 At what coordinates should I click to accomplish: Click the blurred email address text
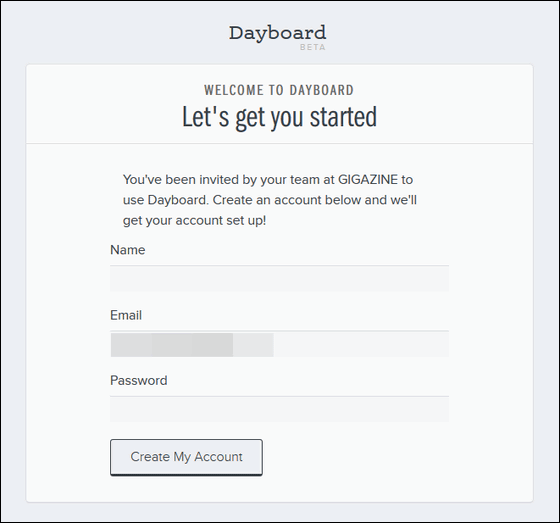pos(192,345)
